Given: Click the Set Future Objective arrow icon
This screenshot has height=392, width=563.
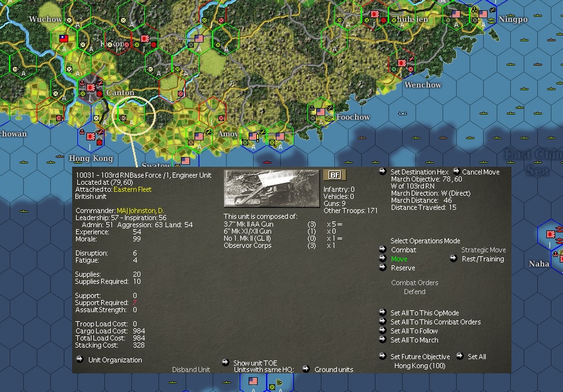Looking at the screenshot, I should coord(383,356).
